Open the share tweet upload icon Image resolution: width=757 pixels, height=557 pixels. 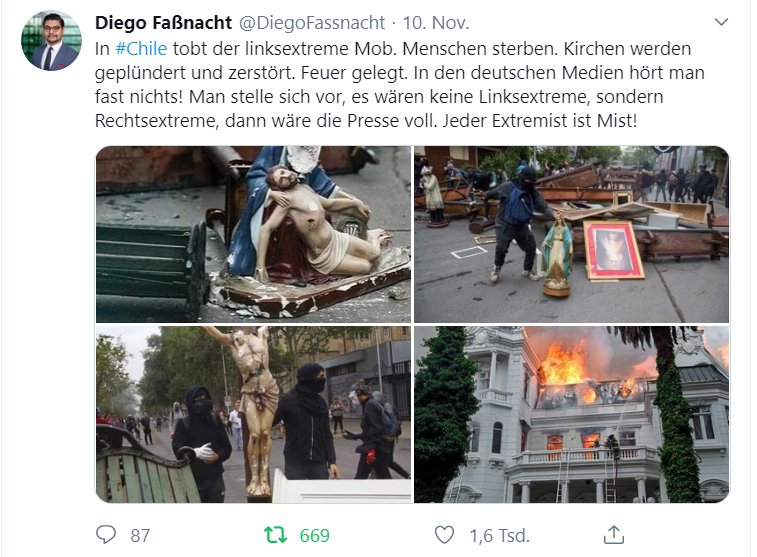pos(614,535)
